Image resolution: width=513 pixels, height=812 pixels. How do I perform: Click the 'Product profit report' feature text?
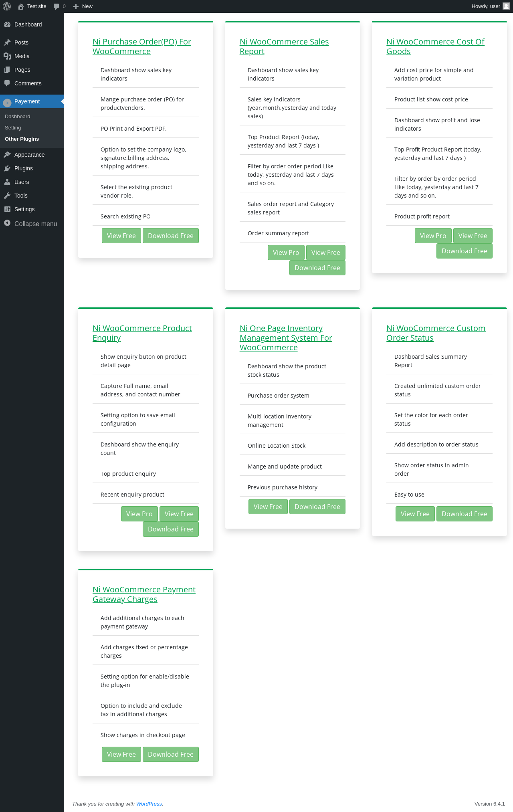click(x=422, y=216)
